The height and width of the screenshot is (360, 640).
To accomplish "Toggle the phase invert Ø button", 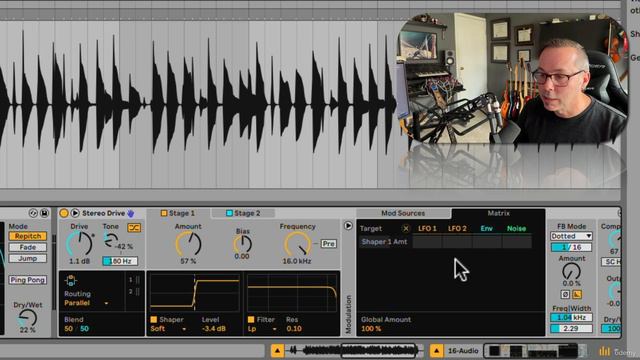I will pyautogui.click(x=565, y=294).
